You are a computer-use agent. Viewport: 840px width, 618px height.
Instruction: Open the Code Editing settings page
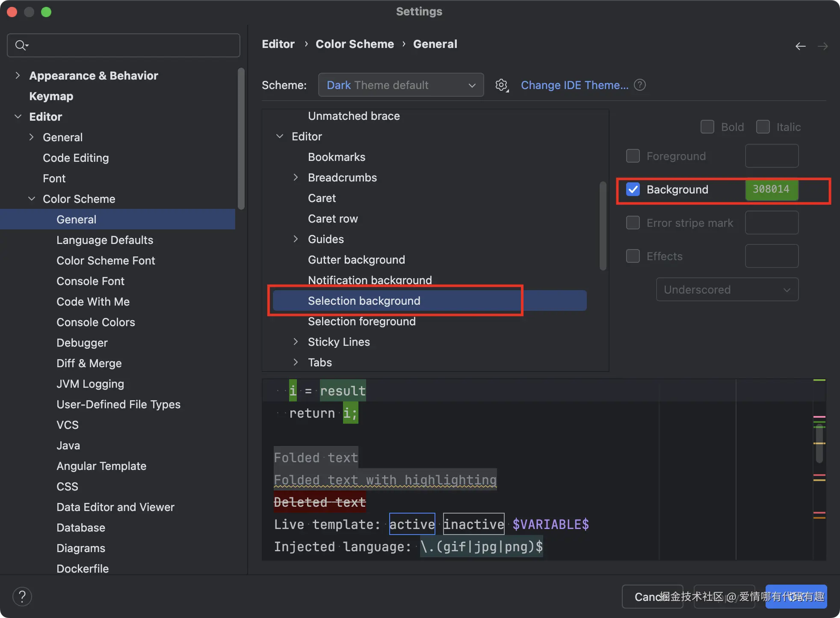(x=76, y=158)
